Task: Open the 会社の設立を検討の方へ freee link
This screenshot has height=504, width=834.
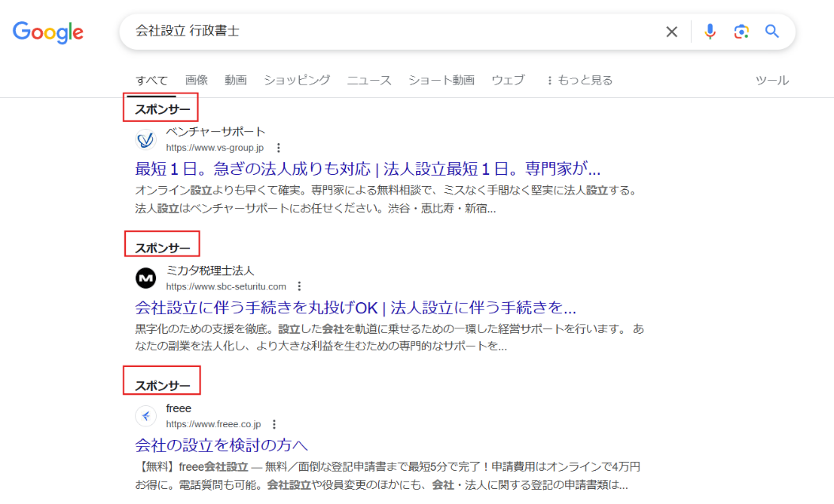Action: coord(222,445)
